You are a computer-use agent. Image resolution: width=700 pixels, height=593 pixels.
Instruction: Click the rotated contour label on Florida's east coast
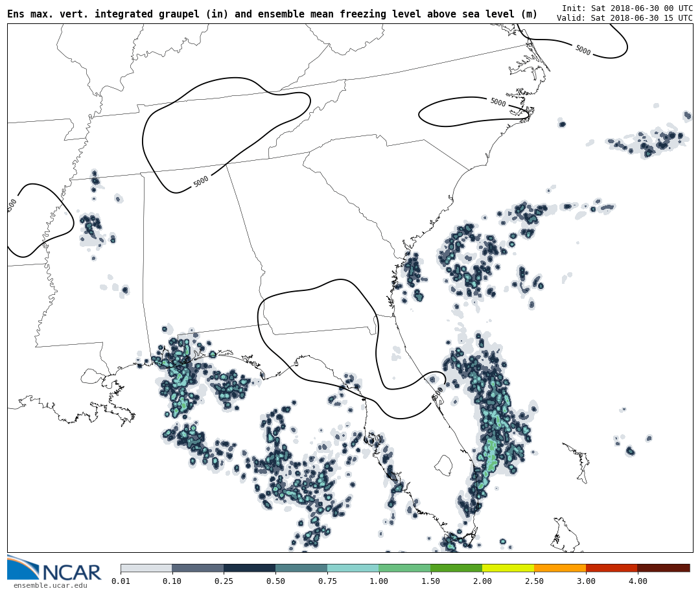click(x=437, y=393)
